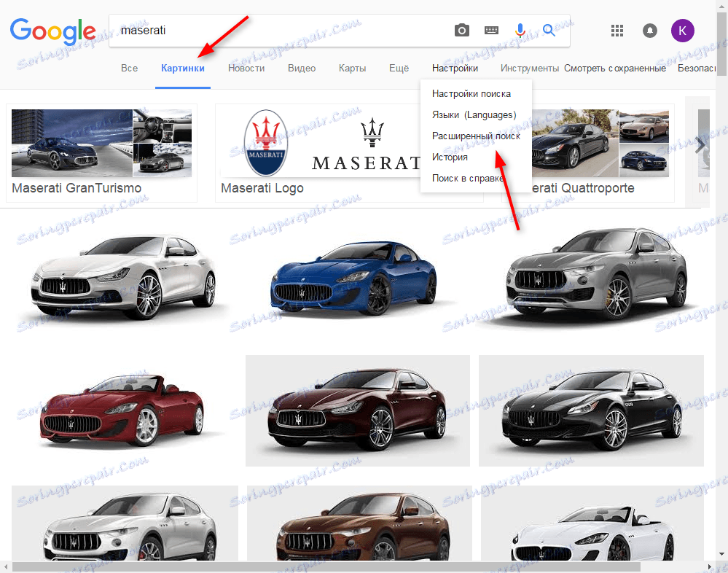Open the K account avatar
Viewport: 728px width, 573px height.
coord(683,31)
